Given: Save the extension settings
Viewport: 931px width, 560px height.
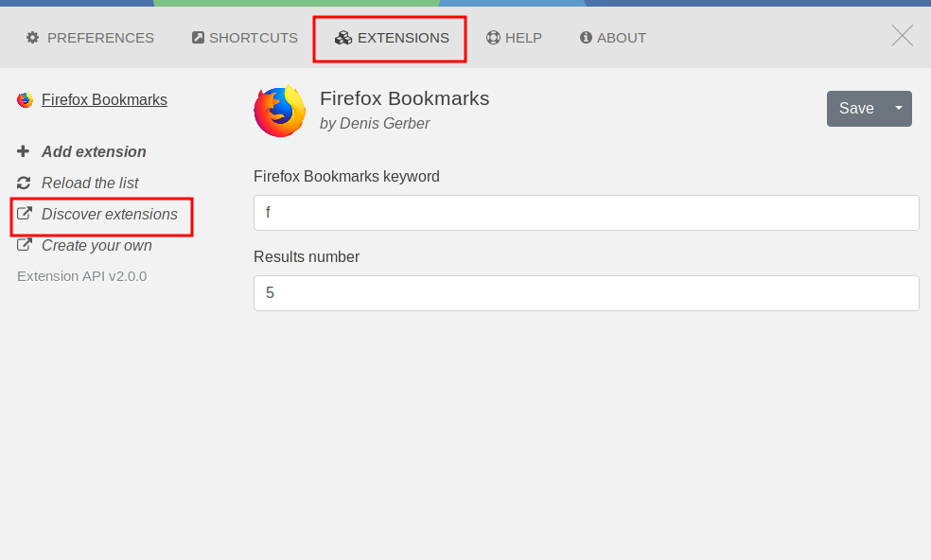Looking at the screenshot, I should pos(856,109).
